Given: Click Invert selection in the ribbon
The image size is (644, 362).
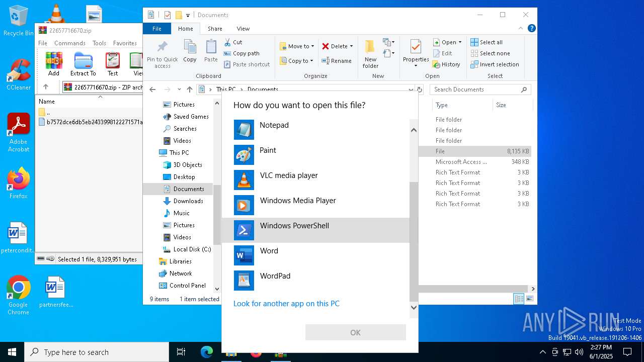Looking at the screenshot, I should 495,64.
